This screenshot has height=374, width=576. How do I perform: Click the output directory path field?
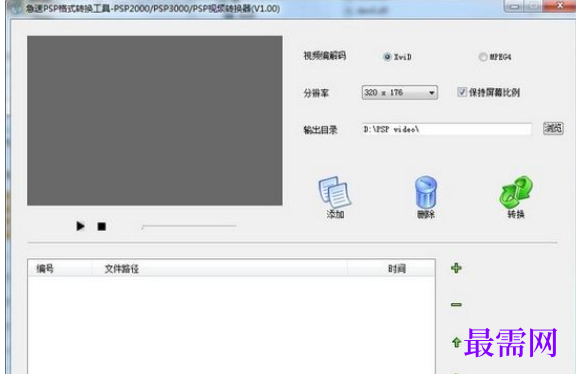(x=446, y=129)
